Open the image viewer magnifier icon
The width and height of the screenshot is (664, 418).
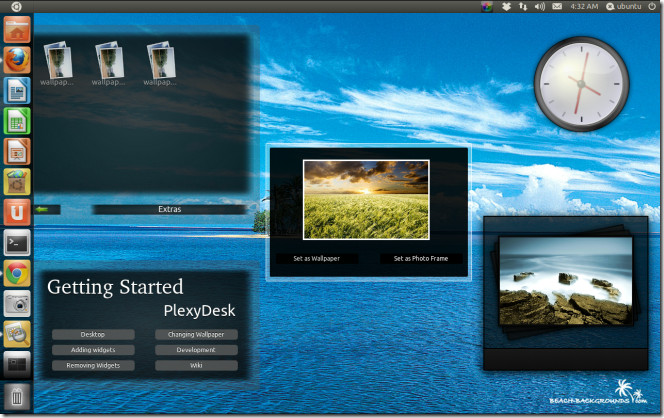pos(17,335)
